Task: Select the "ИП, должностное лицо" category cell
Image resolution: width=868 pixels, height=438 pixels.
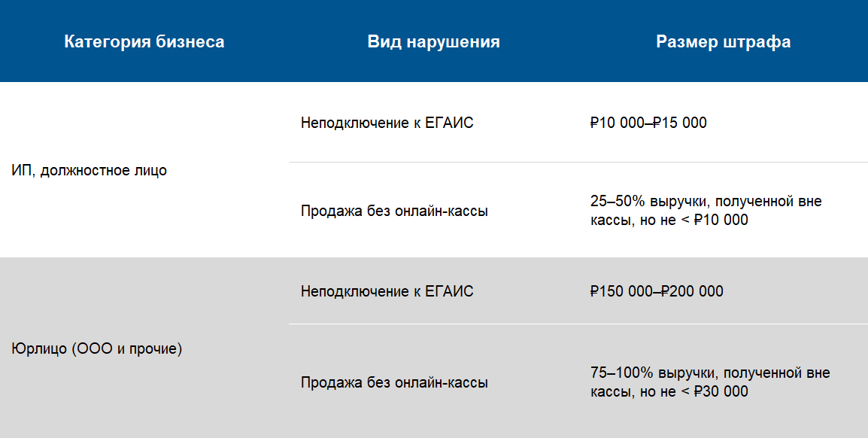Action: [90, 171]
